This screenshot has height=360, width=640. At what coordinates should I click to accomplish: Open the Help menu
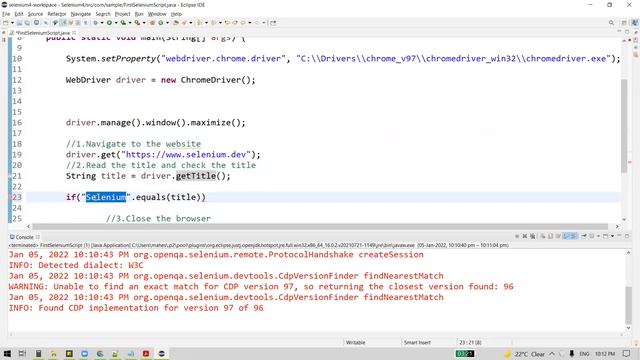point(176,14)
